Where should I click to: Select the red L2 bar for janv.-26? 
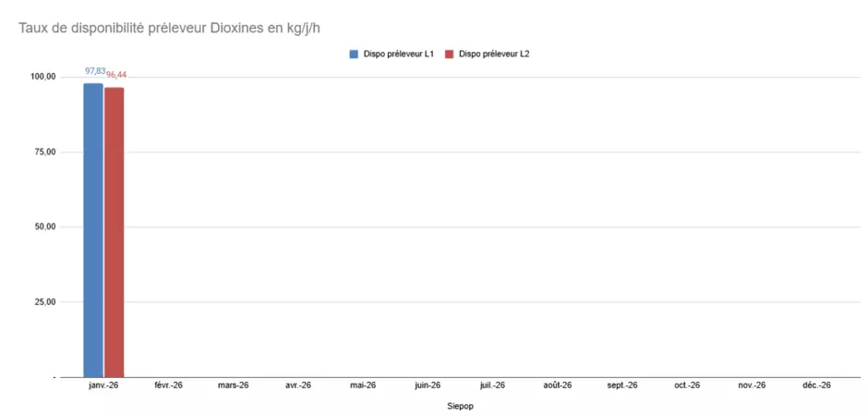coord(114,232)
